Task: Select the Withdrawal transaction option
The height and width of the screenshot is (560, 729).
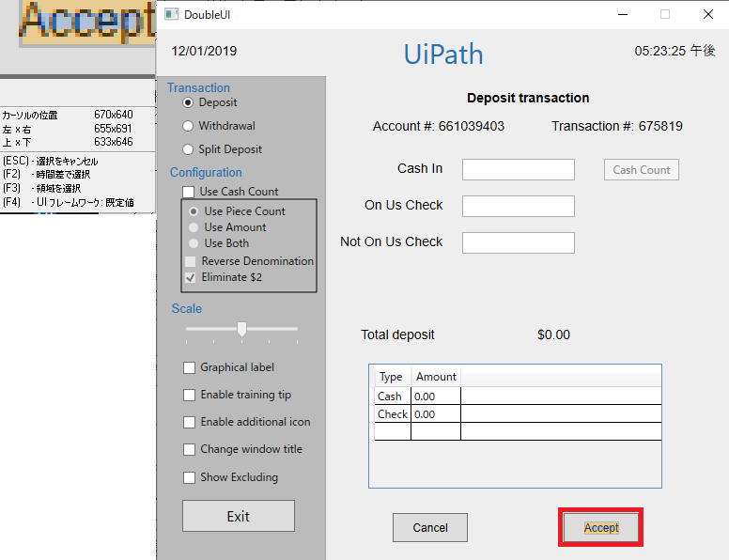Action: [189, 126]
